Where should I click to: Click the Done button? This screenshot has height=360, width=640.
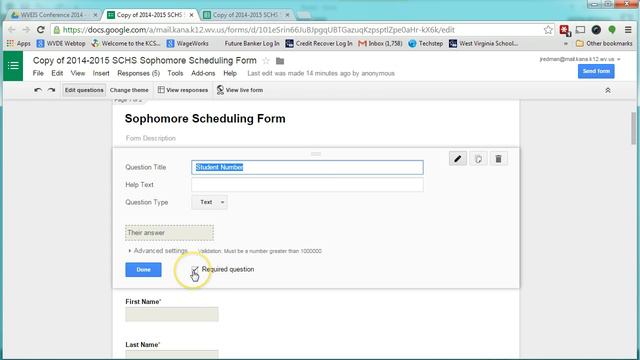click(143, 270)
